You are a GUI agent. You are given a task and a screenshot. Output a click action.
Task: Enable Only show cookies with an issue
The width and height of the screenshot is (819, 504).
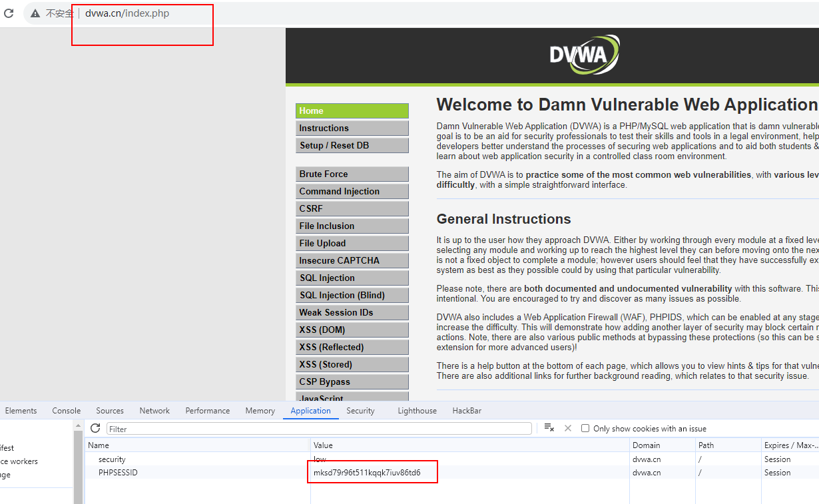click(585, 429)
